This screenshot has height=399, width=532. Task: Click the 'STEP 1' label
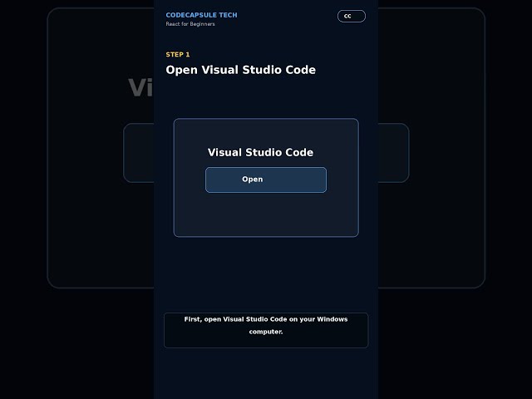click(178, 55)
